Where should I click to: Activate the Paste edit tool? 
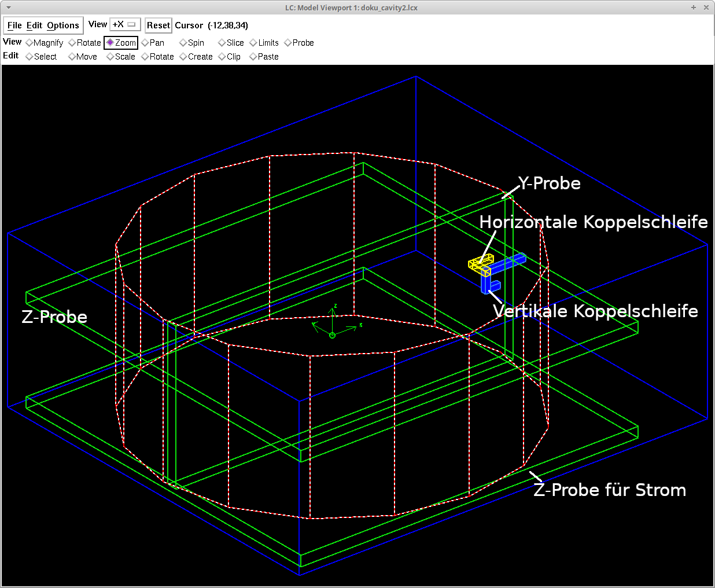(264, 56)
